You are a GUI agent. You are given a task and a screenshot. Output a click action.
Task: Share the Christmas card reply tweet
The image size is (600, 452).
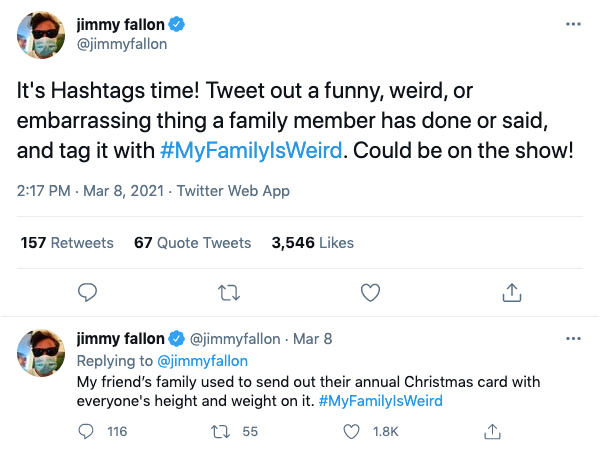[x=491, y=431]
